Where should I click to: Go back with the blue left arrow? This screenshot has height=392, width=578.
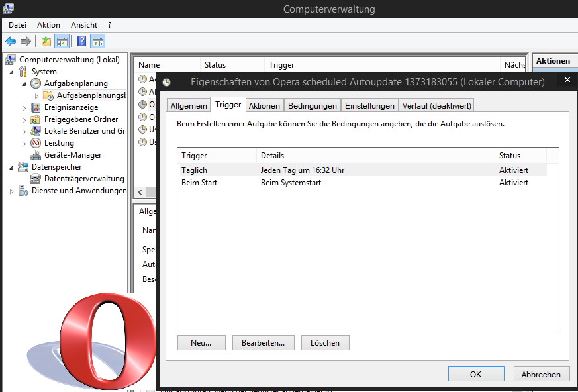[x=11, y=41]
